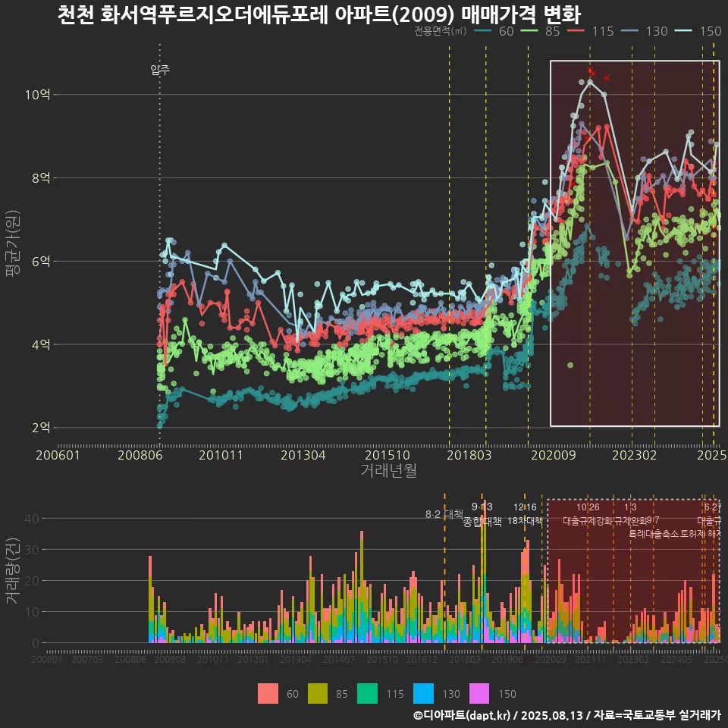The image size is (728, 728).
Task: Click the '150' label in the top legend
Action: click(x=711, y=31)
